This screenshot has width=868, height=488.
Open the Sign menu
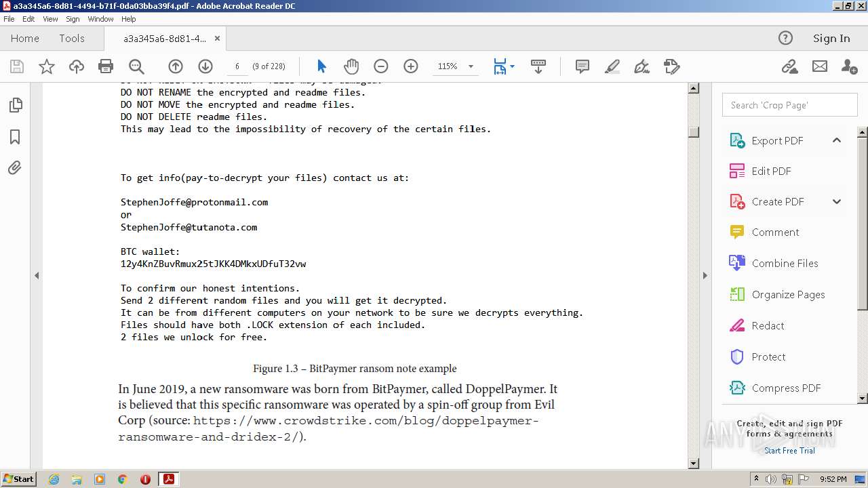click(x=73, y=19)
